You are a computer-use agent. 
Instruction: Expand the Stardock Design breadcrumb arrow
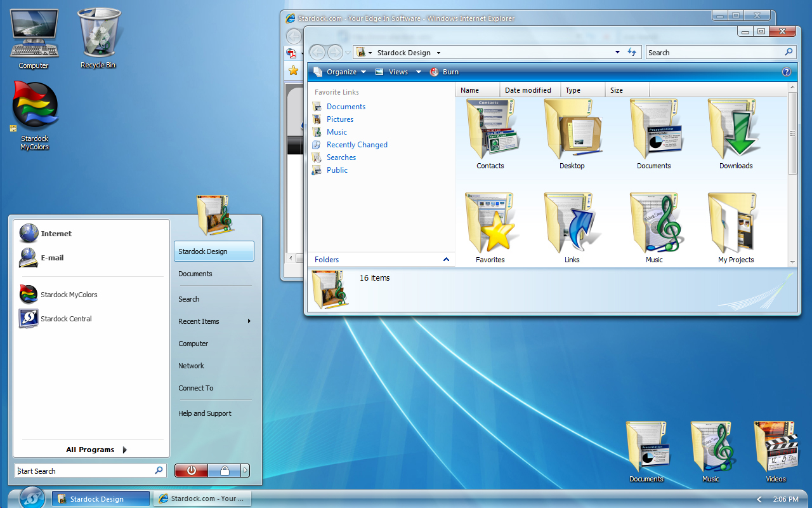[438, 53]
